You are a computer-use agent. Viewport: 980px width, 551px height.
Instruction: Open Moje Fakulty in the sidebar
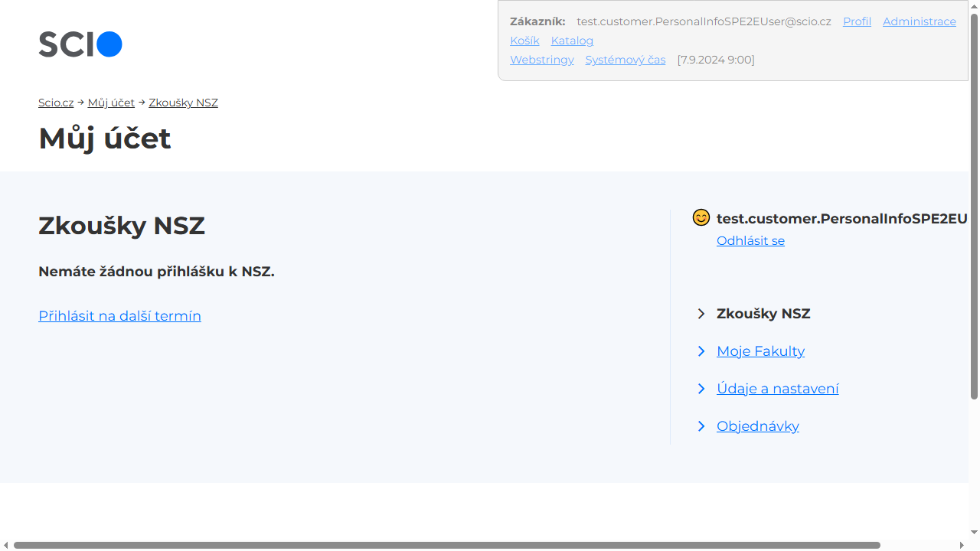[x=760, y=351]
